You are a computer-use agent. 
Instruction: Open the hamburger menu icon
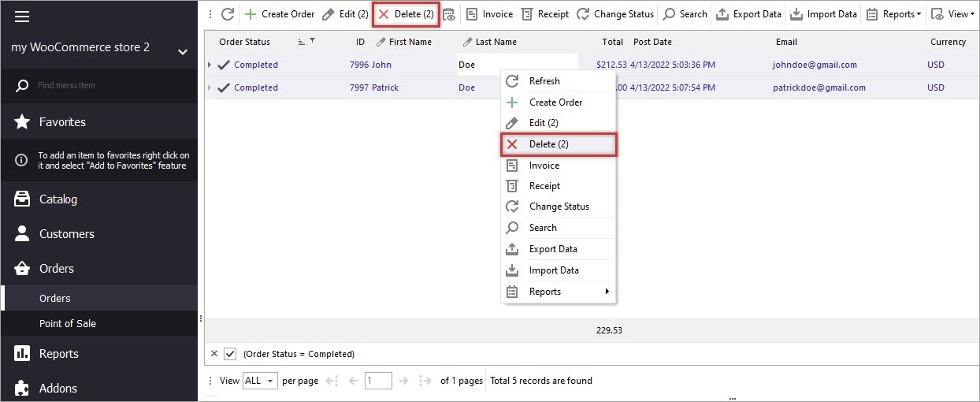[22, 16]
